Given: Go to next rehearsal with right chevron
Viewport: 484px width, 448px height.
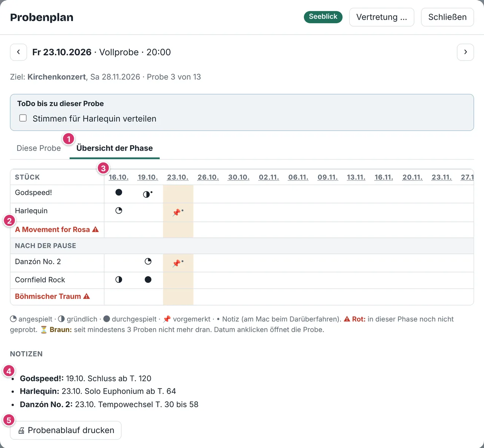Looking at the screenshot, I should 465,52.
